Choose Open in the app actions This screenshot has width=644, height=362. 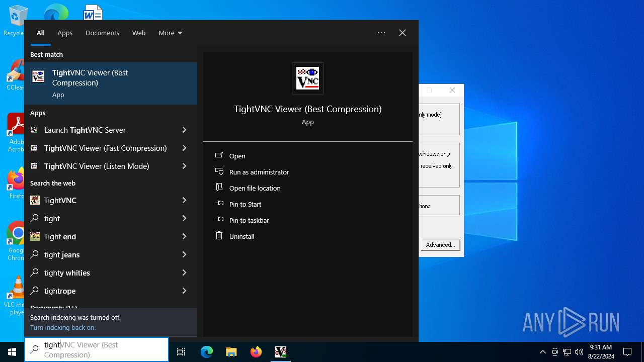pos(237,156)
